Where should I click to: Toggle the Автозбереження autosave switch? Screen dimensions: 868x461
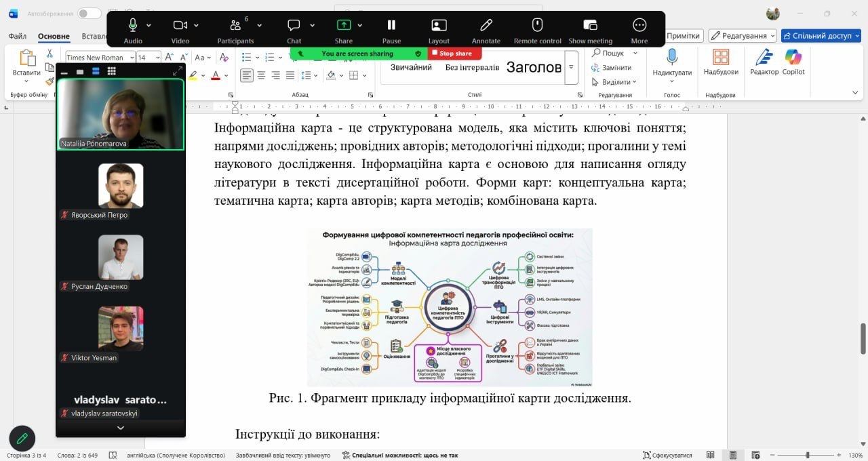point(89,14)
